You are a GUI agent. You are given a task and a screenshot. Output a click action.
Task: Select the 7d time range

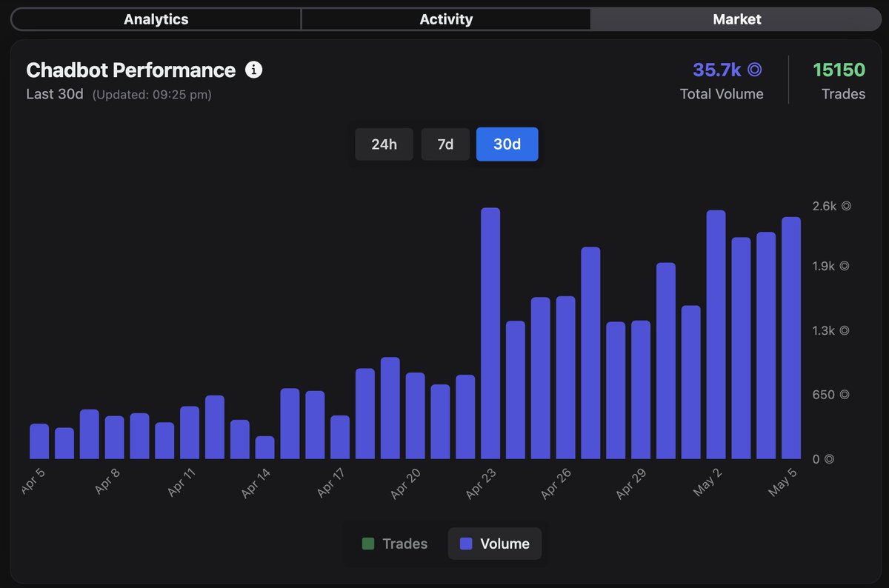[445, 144]
